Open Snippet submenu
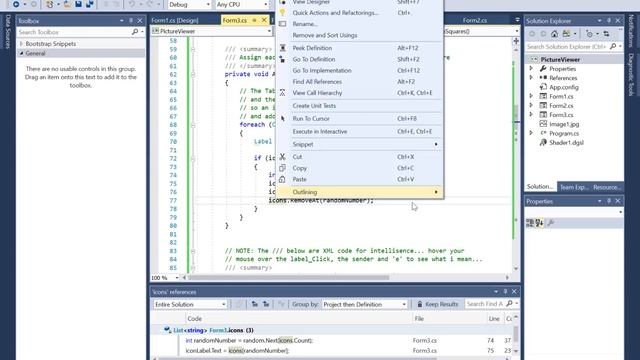 (359, 144)
